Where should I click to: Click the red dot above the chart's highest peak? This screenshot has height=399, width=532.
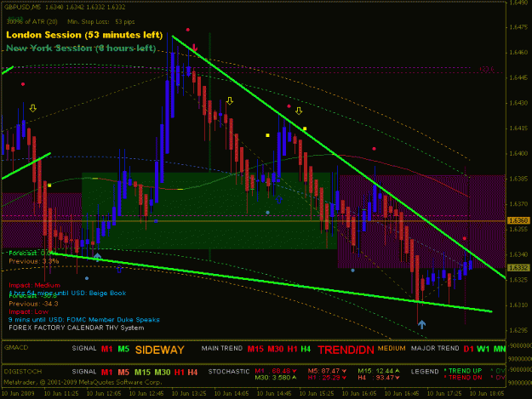[x=187, y=30]
